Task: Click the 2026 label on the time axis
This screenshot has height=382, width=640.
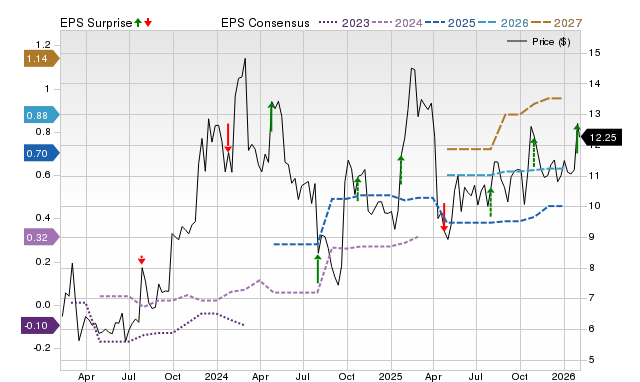Action: click(564, 376)
